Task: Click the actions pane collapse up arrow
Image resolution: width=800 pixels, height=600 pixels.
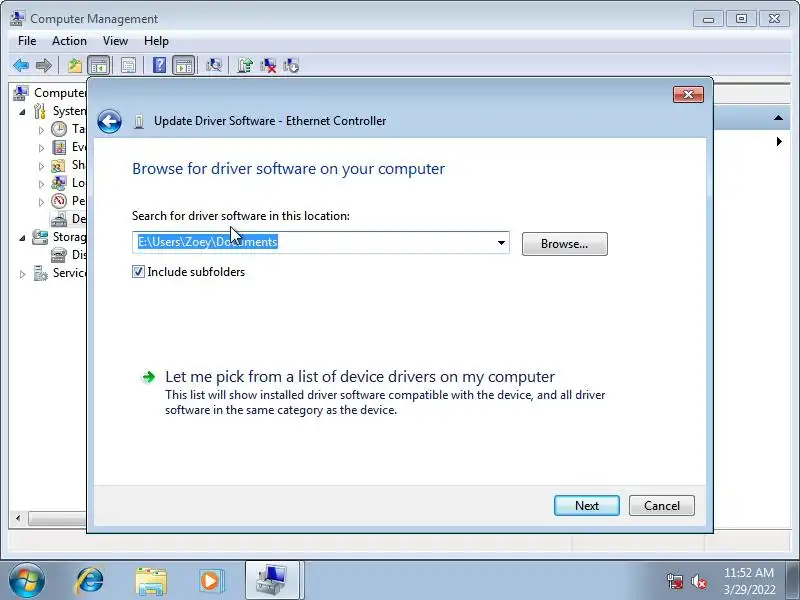Action: [x=778, y=118]
